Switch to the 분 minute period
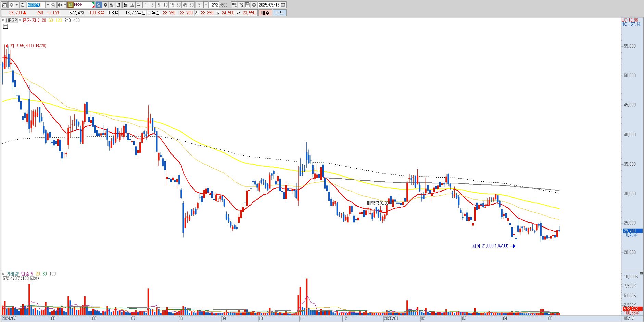The height and width of the screenshot is (322, 644). pos(125,5)
